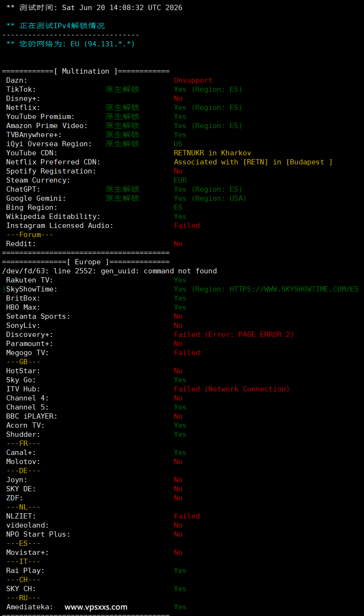The image size is (364, 616).
Task: Select the "Netflix:" row label
Action: pos(23,108)
